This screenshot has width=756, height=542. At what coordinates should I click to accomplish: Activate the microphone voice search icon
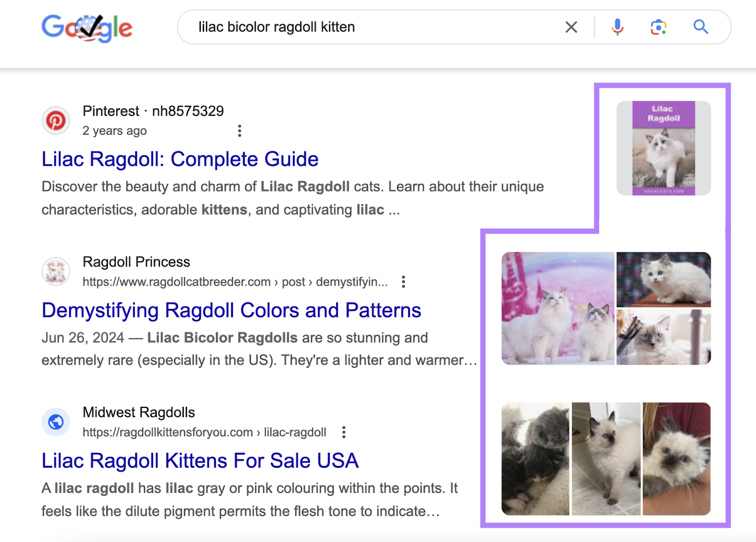point(617,27)
